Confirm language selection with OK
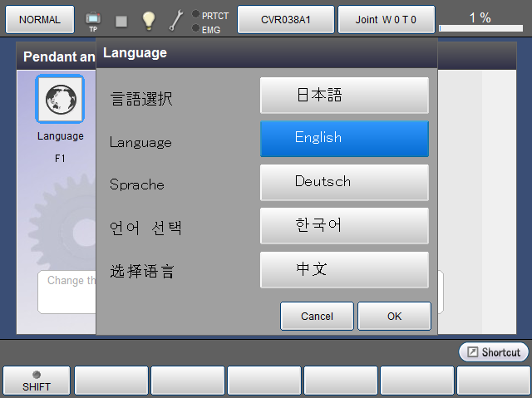Viewport: 532px width, 398px height. 394,317
